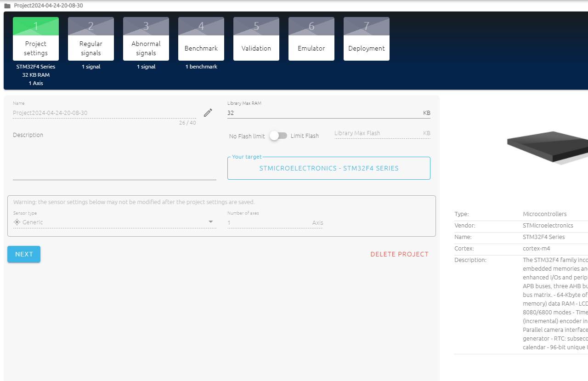Click the project folder icon in the header
Image resolution: width=588 pixels, height=381 pixels.
[6, 5]
